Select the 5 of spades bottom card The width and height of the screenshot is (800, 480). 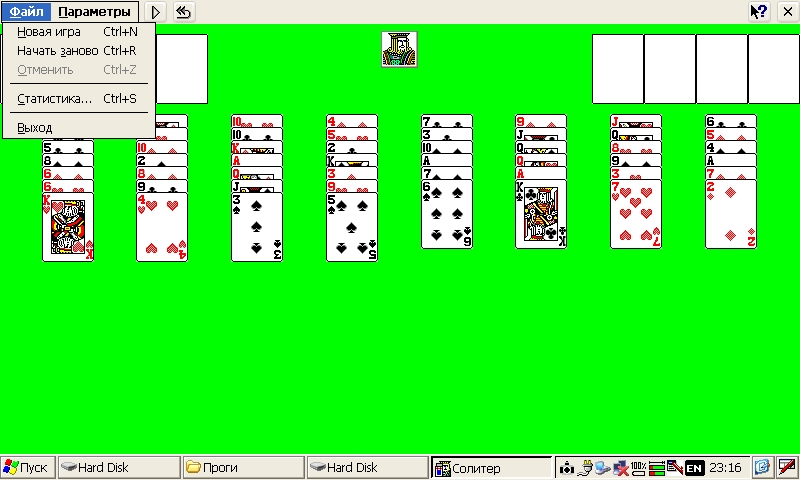tap(352, 227)
